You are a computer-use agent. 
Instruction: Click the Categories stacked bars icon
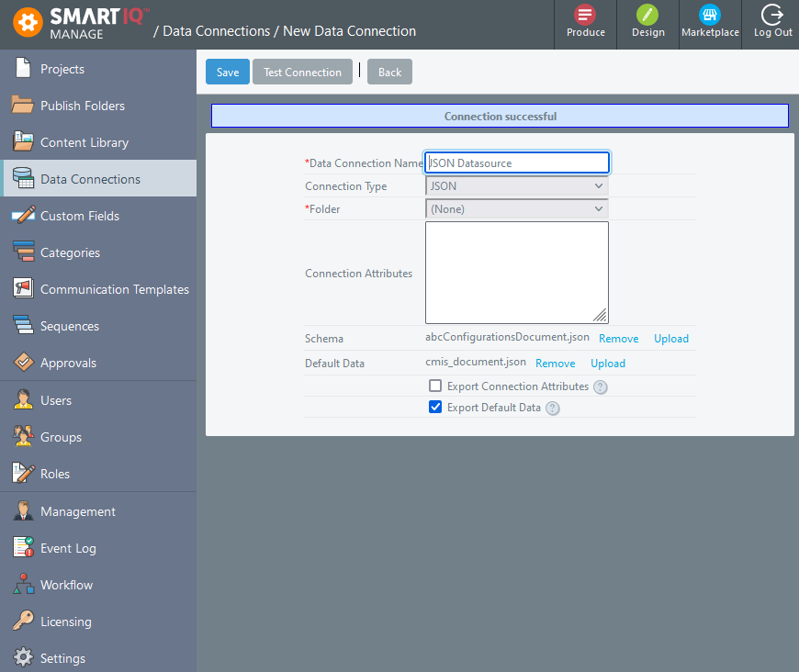(x=24, y=252)
